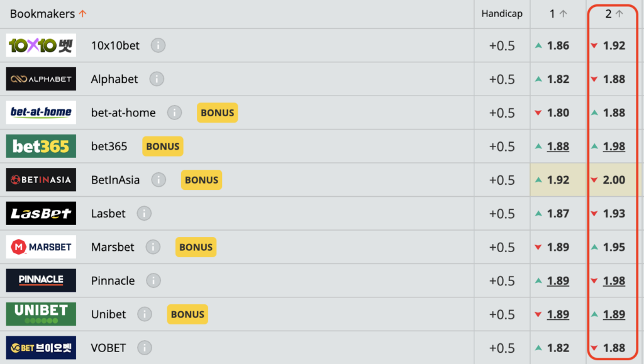Select BetInAsia highlighted 1.92 odds
644x364 pixels.
coord(558,180)
